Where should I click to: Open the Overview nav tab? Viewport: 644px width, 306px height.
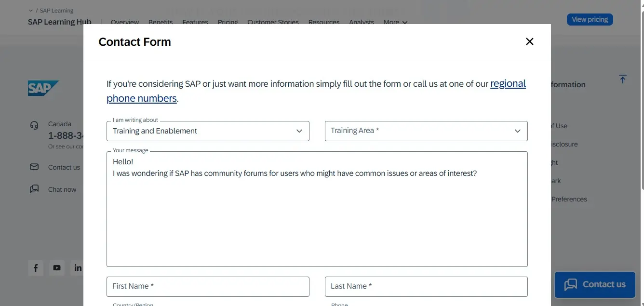click(125, 22)
